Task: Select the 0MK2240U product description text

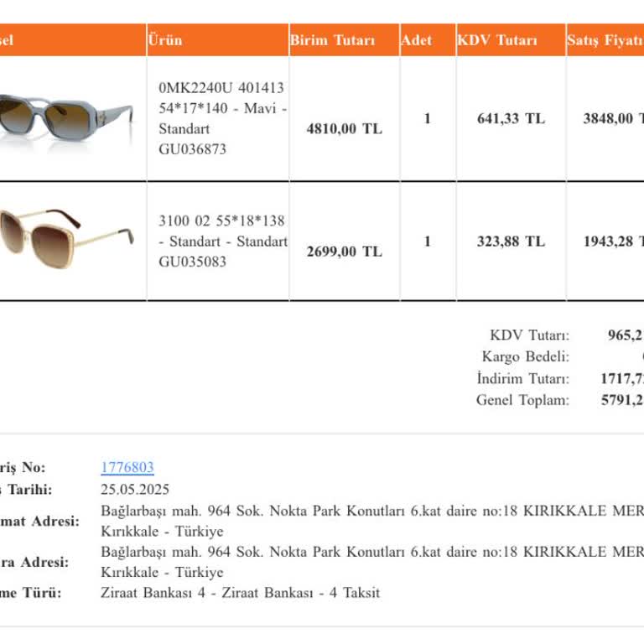Action: tap(222, 118)
